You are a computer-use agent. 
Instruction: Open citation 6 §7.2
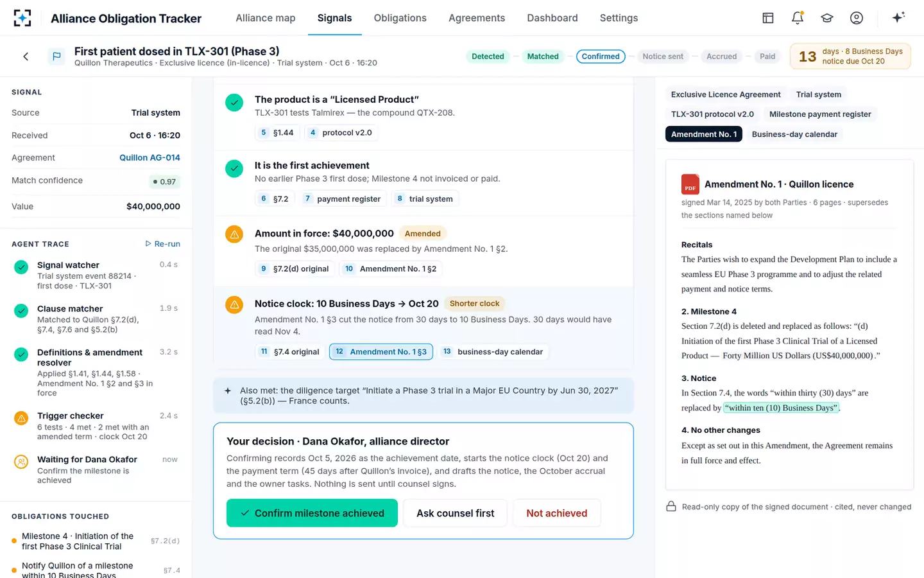click(275, 199)
